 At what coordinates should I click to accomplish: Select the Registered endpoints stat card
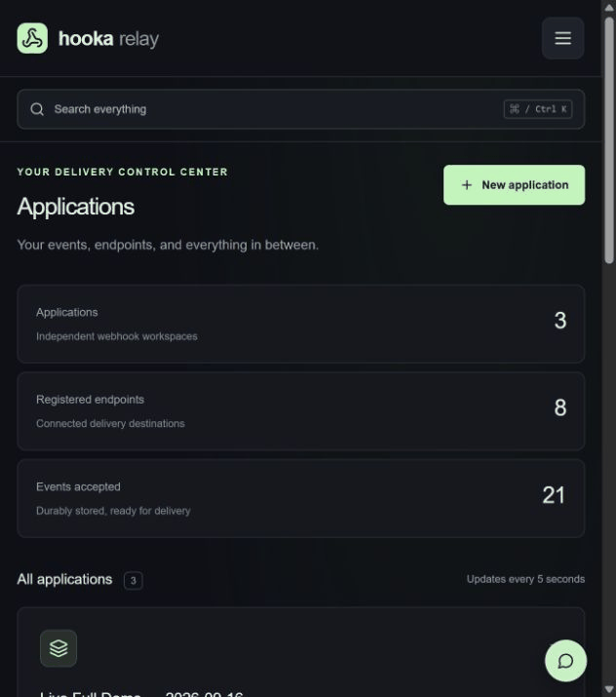pyautogui.click(x=301, y=411)
